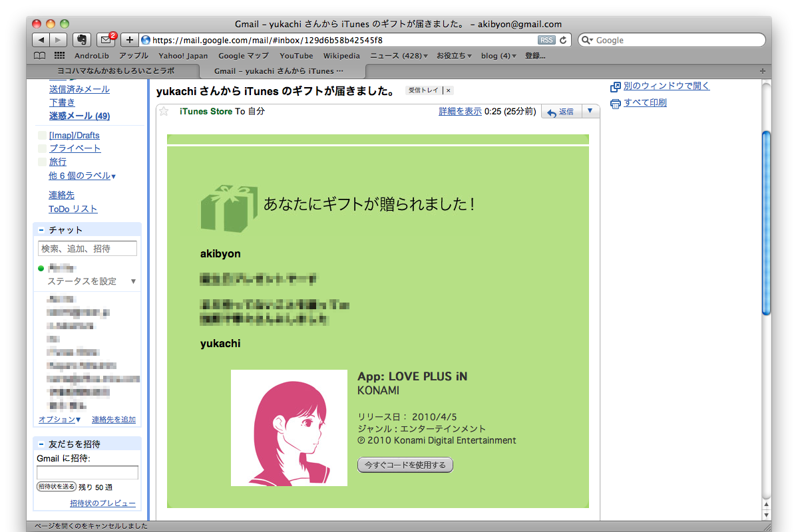
Task: Click the 招待状のプレビュー link
Action: point(102,503)
